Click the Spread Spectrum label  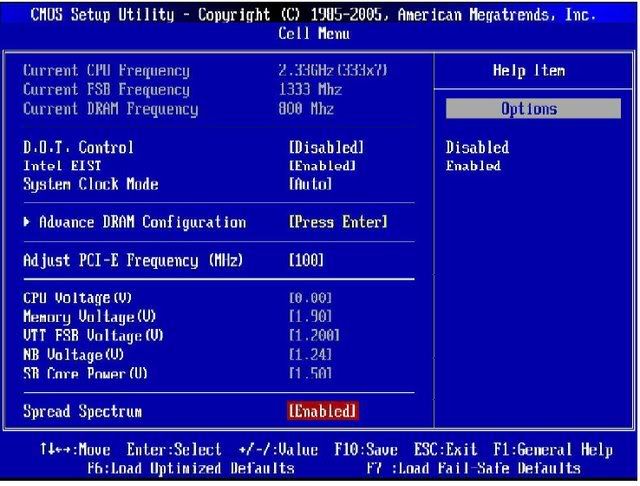pos(82,411)
